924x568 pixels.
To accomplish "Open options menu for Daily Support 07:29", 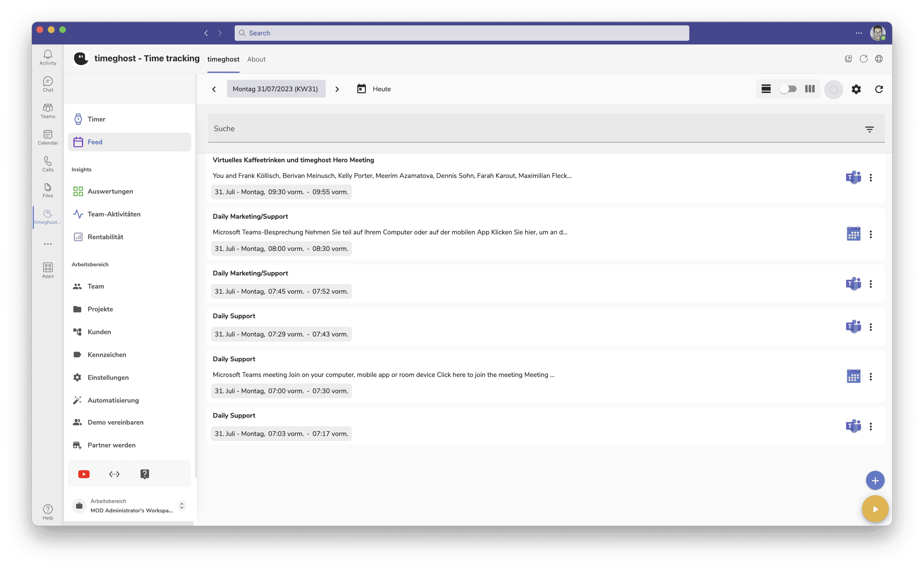I will coord(871,327).
